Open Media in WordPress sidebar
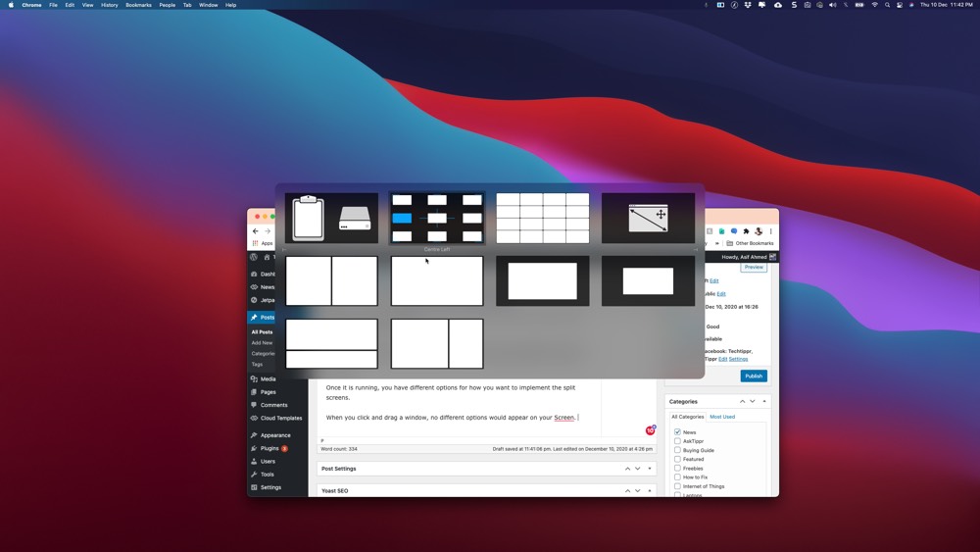980x552 pixels. pyautogui.click(x=263, y=378)
